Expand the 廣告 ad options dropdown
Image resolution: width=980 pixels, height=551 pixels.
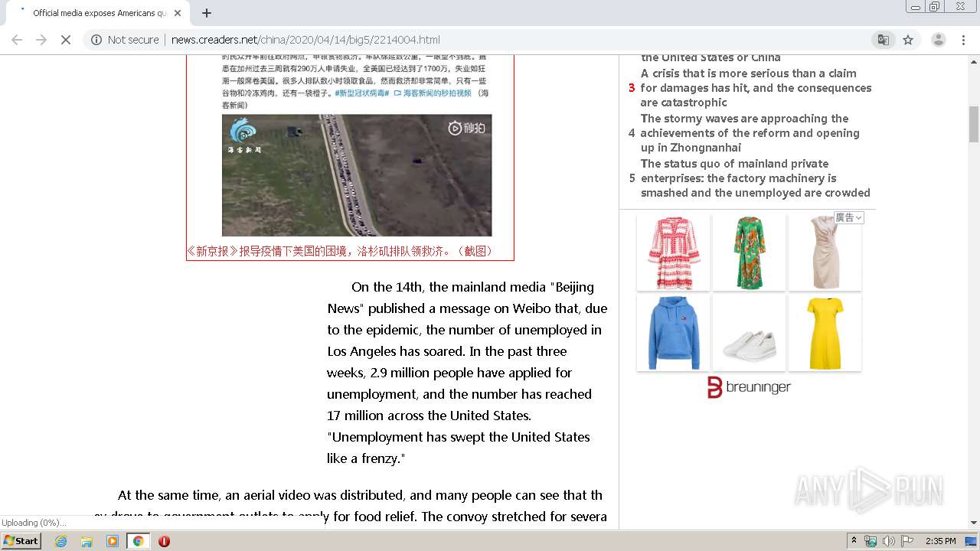coord(848,218)
